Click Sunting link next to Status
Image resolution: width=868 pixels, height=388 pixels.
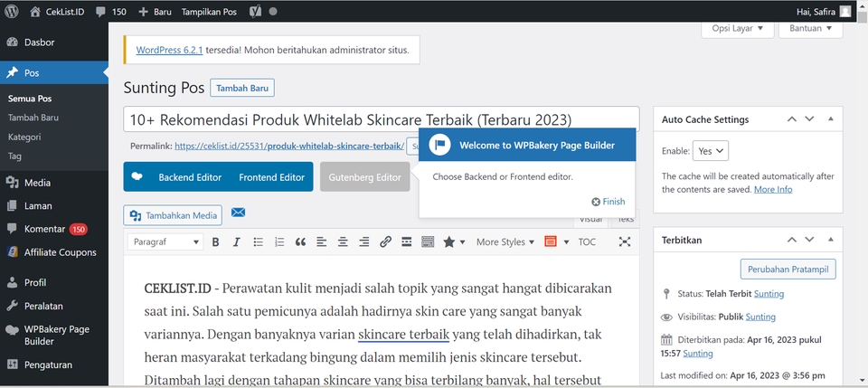769,293
